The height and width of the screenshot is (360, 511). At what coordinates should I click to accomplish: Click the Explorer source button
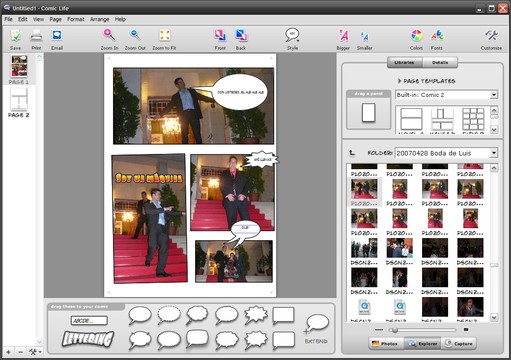(422, 343)
